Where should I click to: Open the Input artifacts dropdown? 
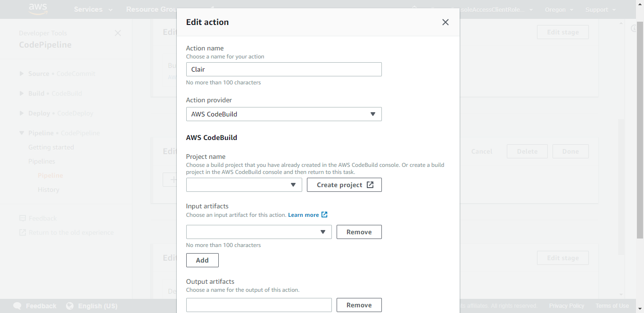pos(259,232)
